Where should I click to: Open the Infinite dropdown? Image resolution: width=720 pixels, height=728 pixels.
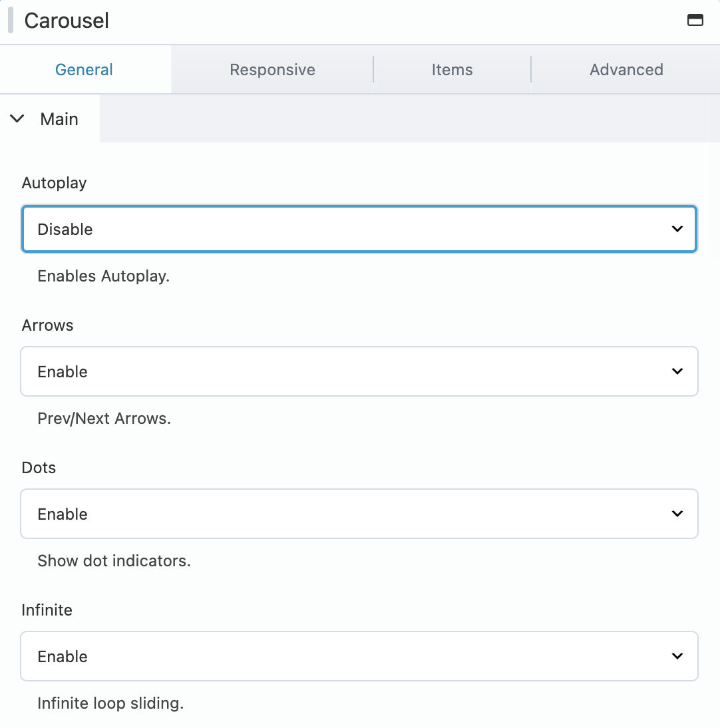[359, 656]
